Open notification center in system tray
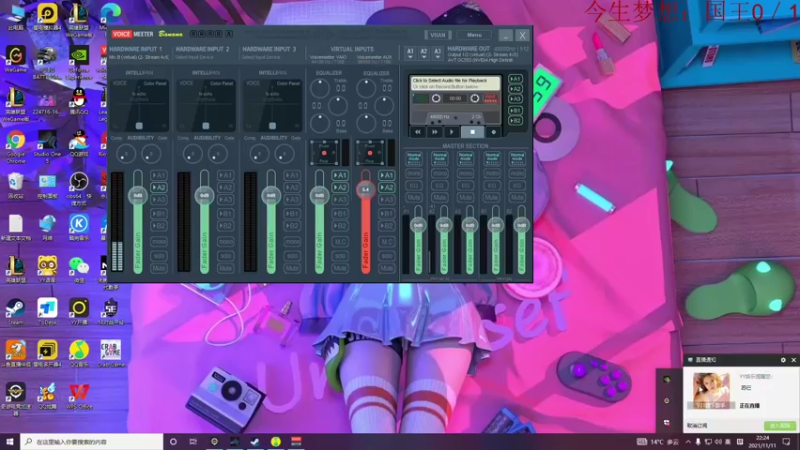 pos(786,441)
